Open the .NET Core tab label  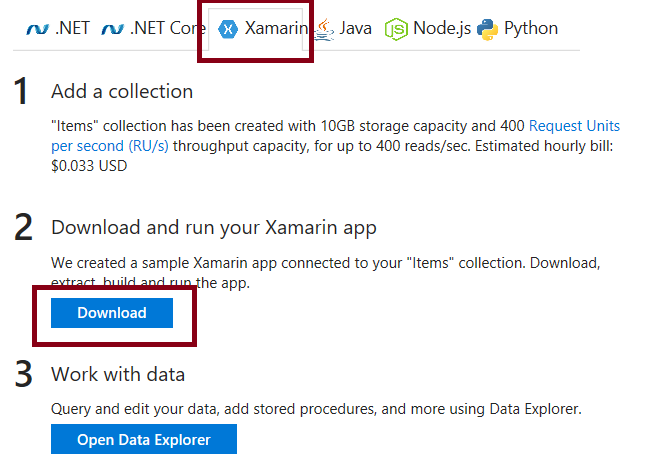coord(168,29)
